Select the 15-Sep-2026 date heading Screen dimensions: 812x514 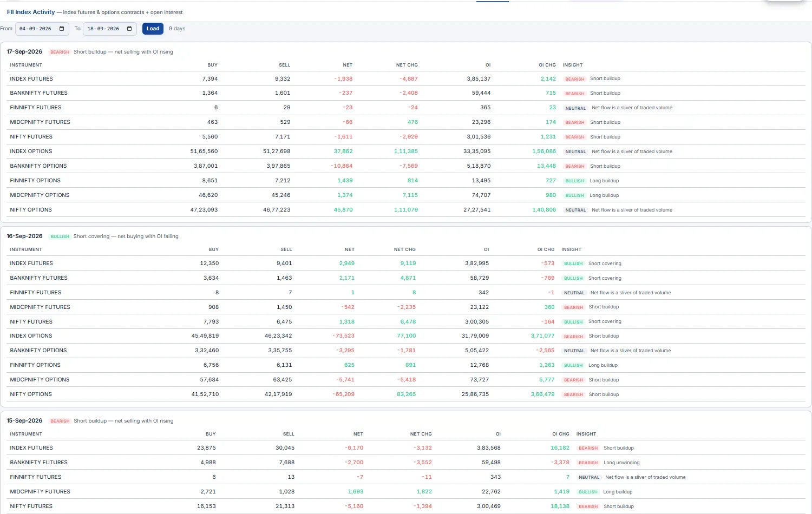[24, 421]
